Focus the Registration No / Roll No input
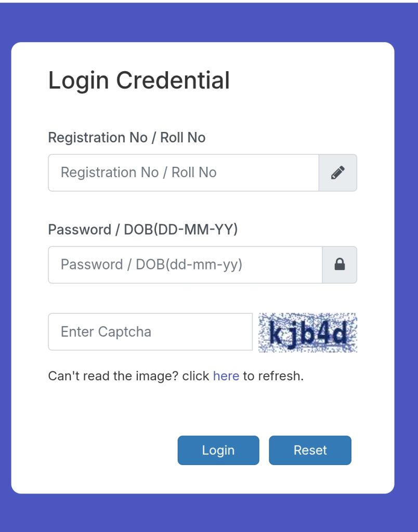The image size is (418, 532). pos(183,172)
